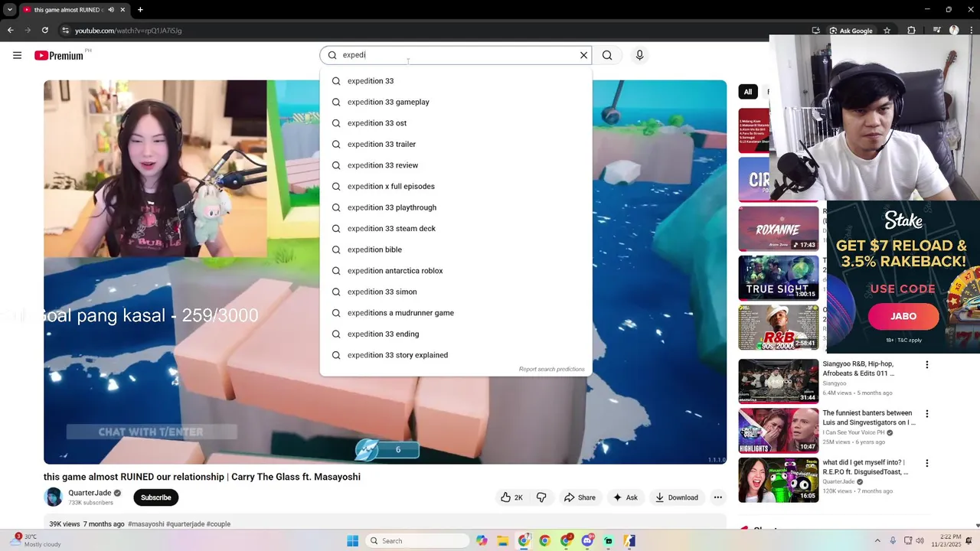The image size is (980, 551).
Task: Show hidden system tray icons
Action: [x=877, y=541]
